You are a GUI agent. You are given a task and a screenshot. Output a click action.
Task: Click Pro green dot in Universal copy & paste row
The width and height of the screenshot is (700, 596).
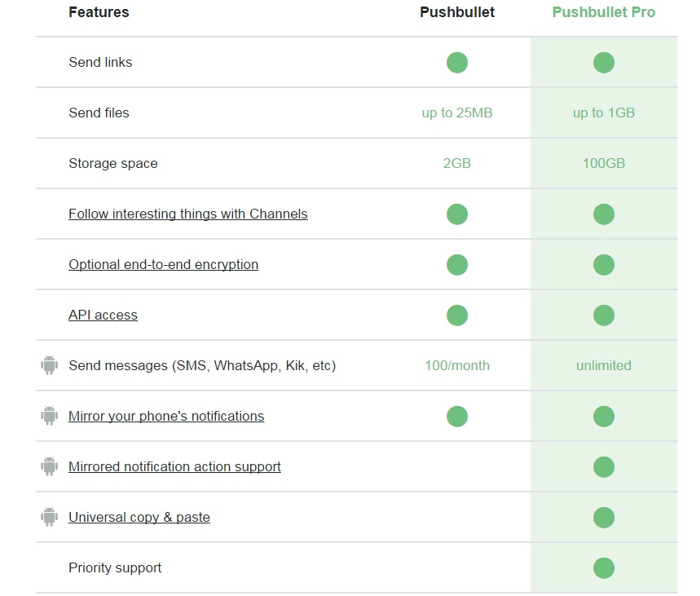point(604,518)
